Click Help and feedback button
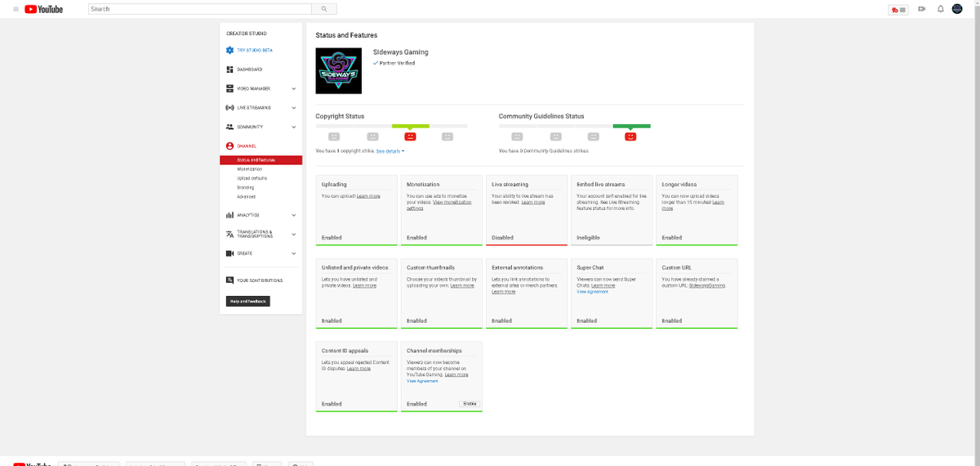Screen dimensions: 980x466 [x=247, y=302]
